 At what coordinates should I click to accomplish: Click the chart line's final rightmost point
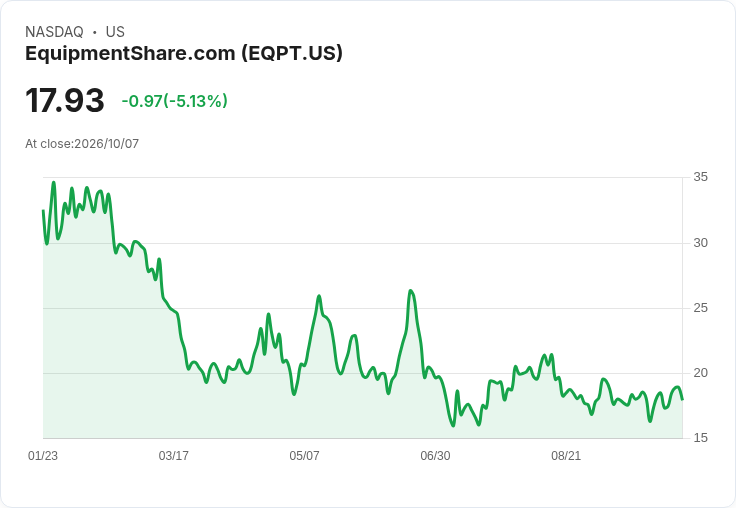coord(682,399)
